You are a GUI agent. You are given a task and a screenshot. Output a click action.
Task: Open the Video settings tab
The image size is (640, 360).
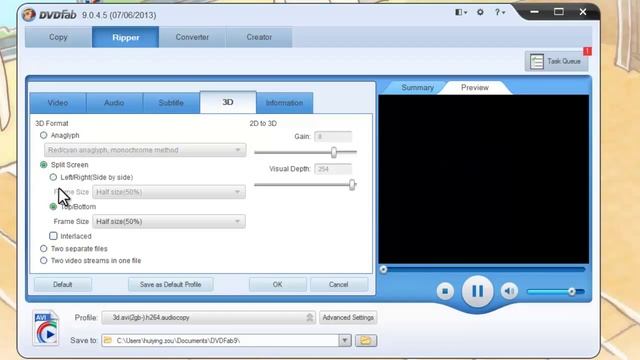pyautogui.click(x=58, y=103)
